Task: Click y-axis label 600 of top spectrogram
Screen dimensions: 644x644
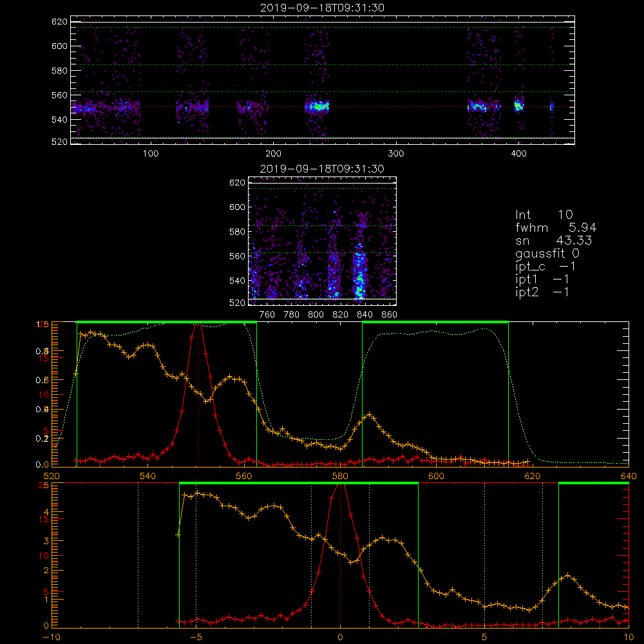Action: pos(59,46)
